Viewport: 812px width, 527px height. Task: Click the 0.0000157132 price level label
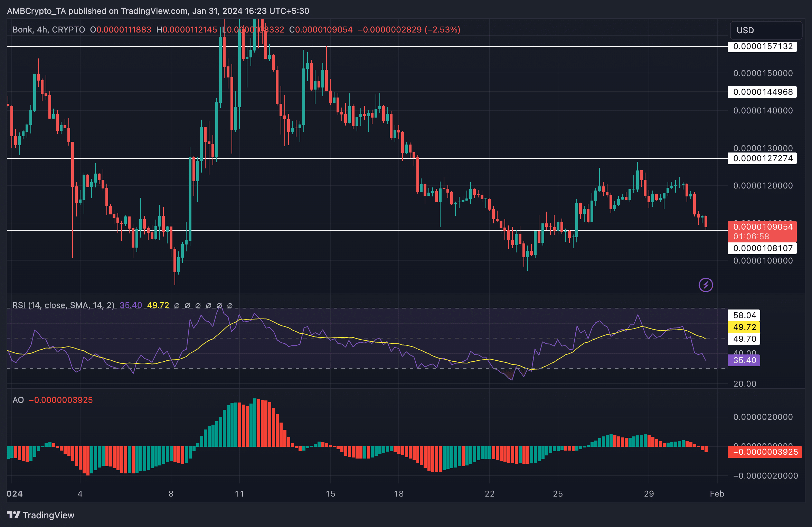tap(762, 46)
